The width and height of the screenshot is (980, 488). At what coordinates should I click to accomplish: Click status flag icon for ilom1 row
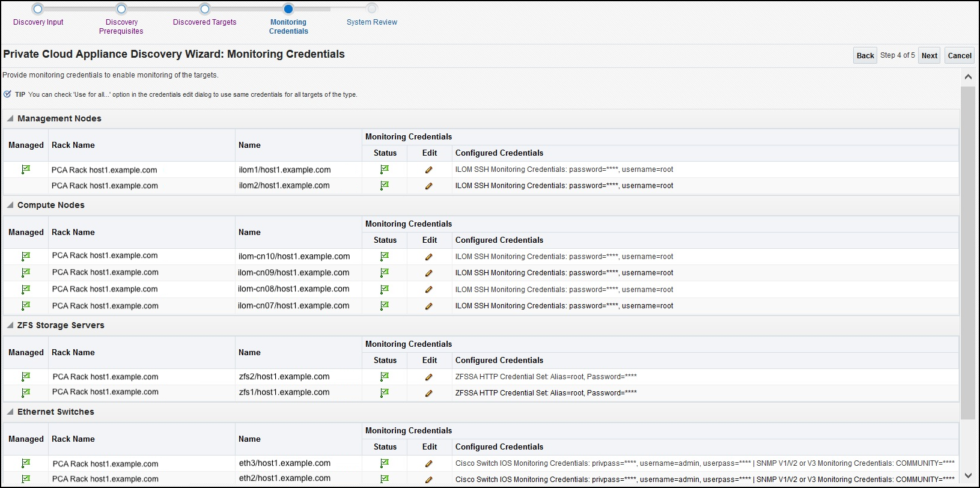click(x=385, y=169)
